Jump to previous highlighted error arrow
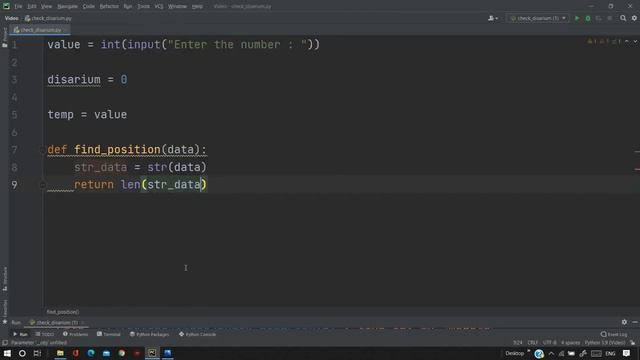Viewport: 640px width, 360px height. (x=627, y=41)
